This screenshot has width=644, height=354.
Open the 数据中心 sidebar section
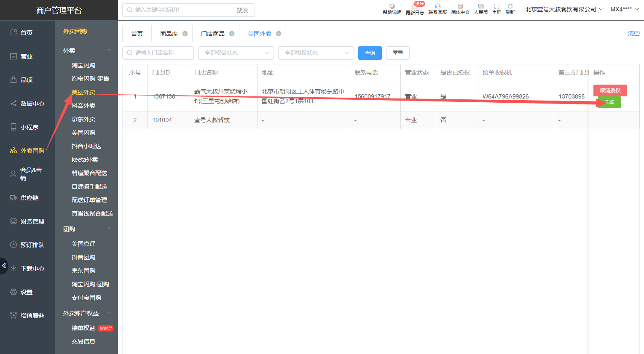[x=27, y=103]
